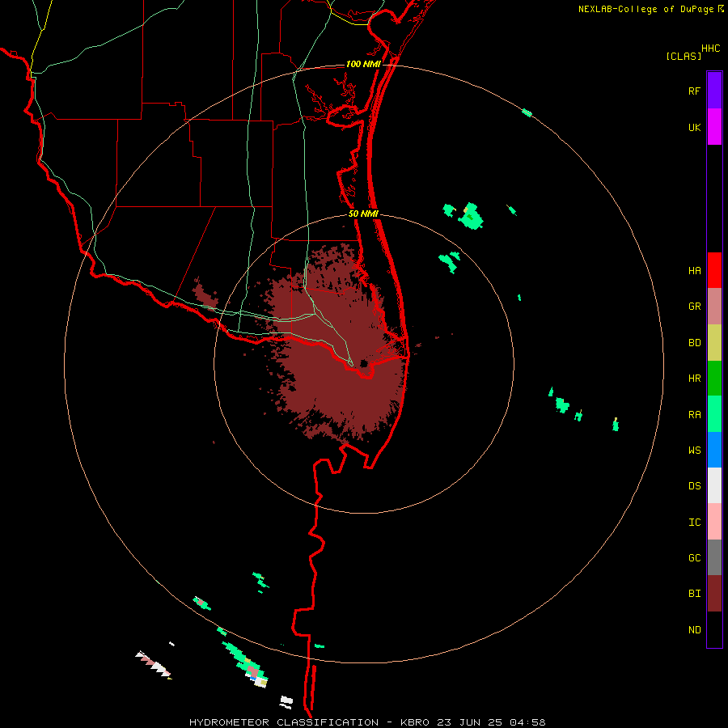Screen dimensions: 728x728
Task: Click the HR legend label
Action: click(x=694, y=379)
